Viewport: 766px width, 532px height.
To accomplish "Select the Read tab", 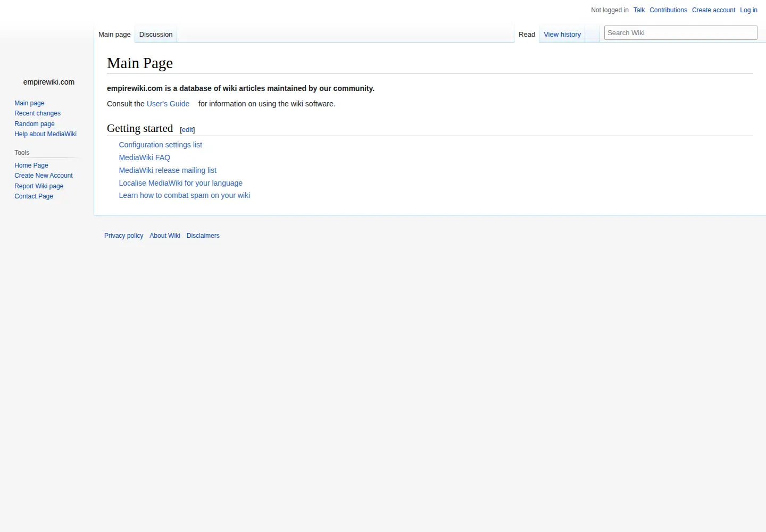I will click(x=527, y=34).
